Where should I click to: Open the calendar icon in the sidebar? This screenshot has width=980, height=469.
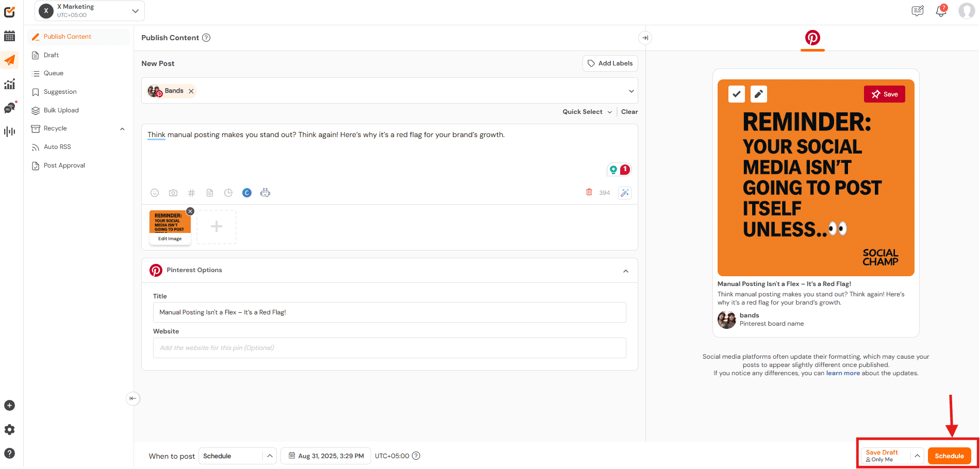click(9, 36)
